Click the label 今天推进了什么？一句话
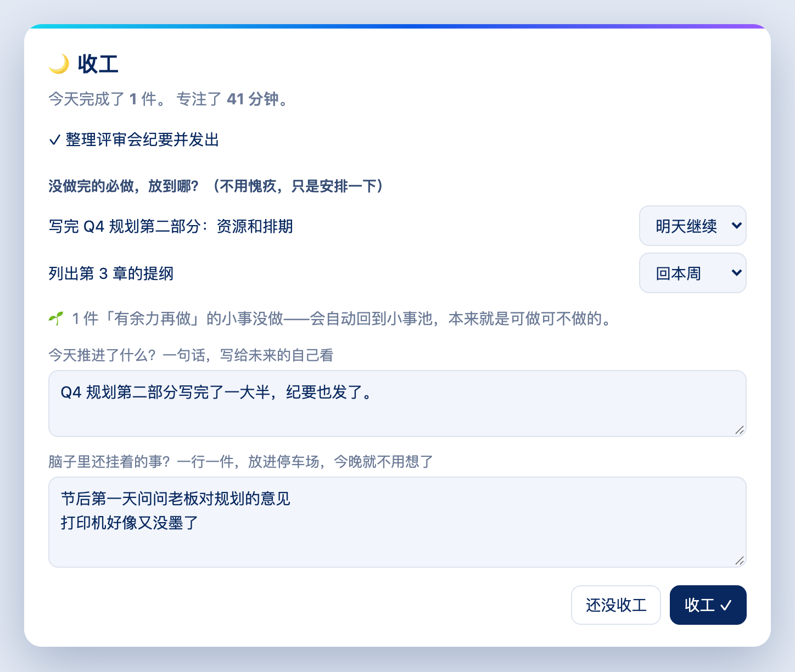Viewport: 795px width, 672px height. tap(191, 355)
